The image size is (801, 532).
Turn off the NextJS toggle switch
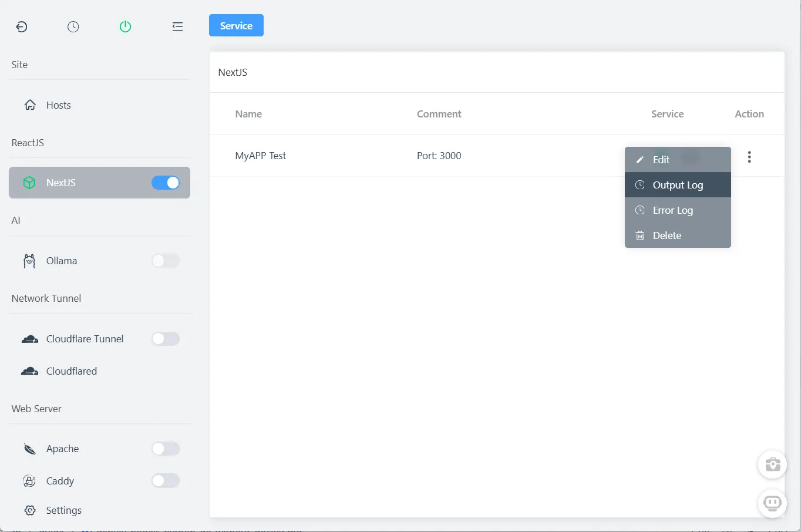[166, 183]
